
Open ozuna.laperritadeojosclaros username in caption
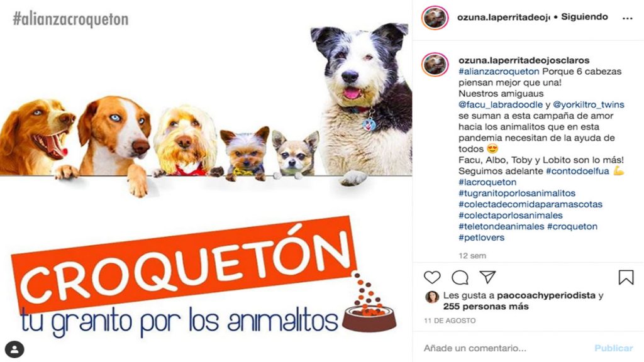tap(524, 60)
